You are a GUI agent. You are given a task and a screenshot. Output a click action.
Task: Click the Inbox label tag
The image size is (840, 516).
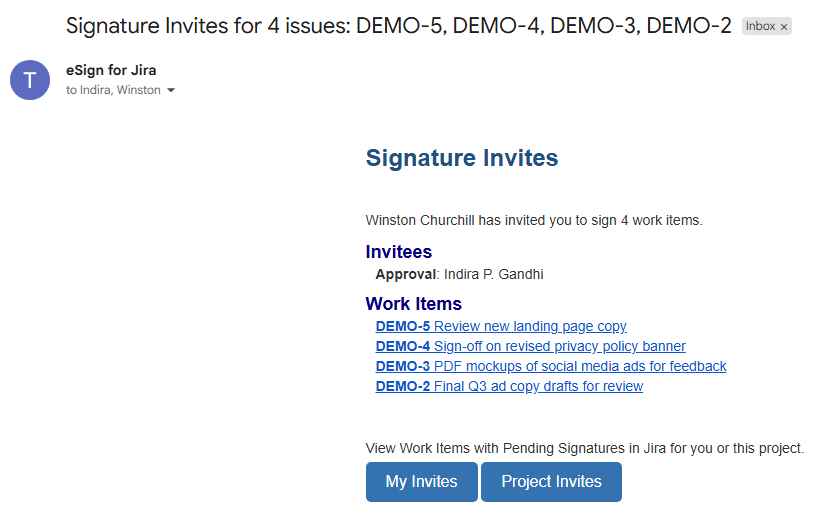761,27
